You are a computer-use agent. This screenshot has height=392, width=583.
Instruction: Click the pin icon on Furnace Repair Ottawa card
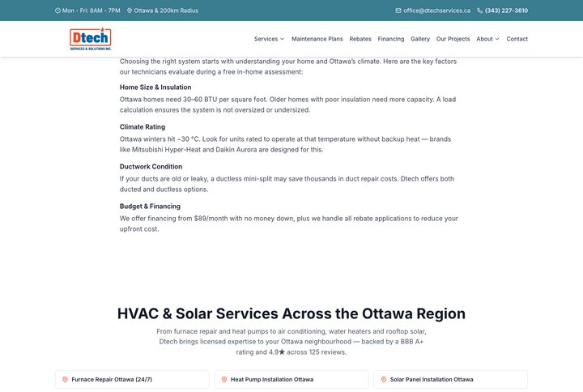coord(65,379)
